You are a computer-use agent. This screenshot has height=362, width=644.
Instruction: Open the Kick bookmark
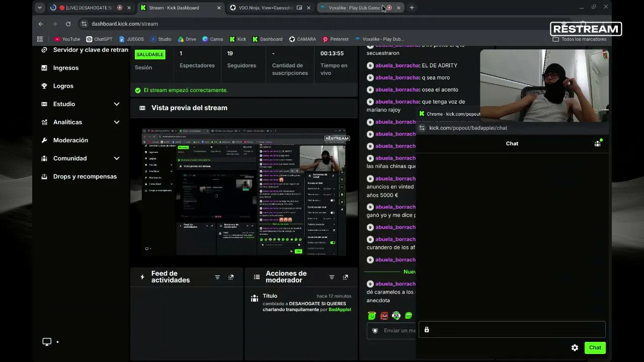238,39
